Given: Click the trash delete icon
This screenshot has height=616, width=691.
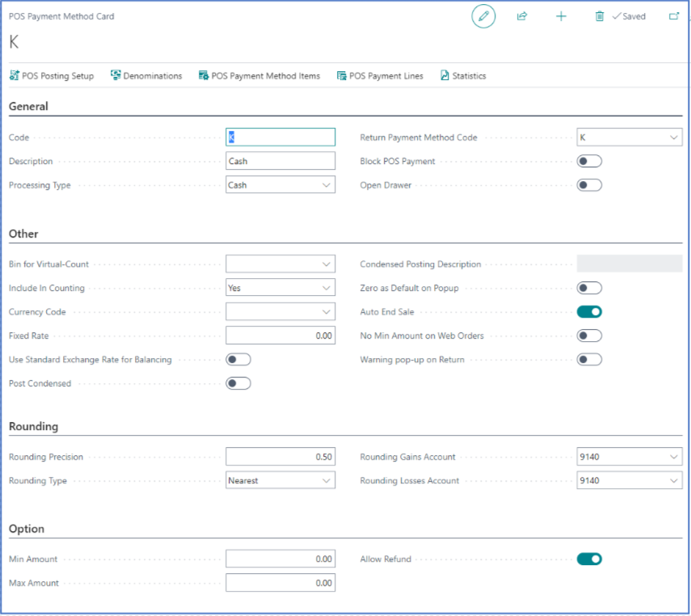Looking at the screenshot, I should (x=600, y=16).
